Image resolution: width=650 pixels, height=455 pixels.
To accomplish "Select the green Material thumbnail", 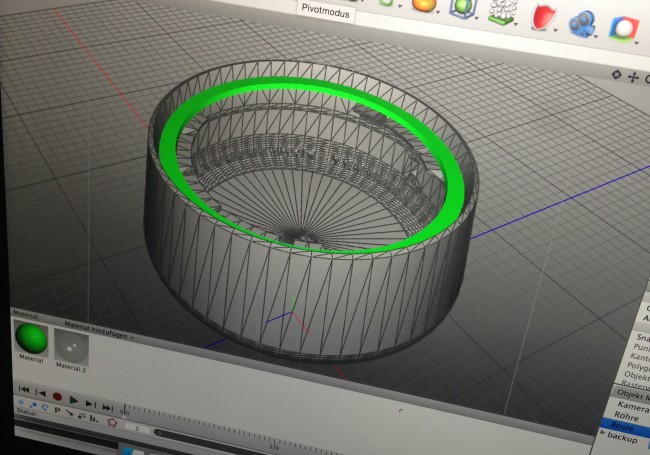I will tap(31, 338).
